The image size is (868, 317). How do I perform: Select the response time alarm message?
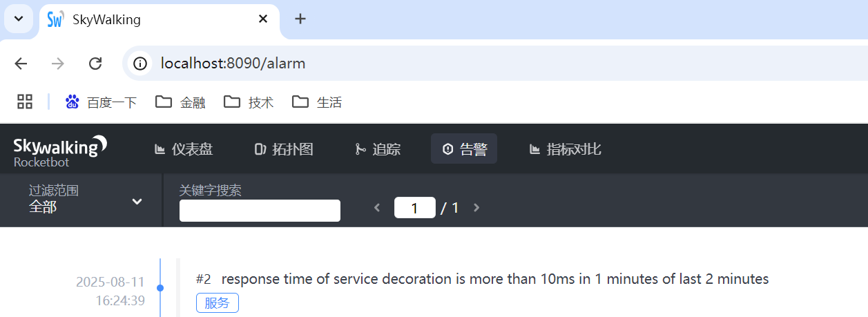pos(495,279)
